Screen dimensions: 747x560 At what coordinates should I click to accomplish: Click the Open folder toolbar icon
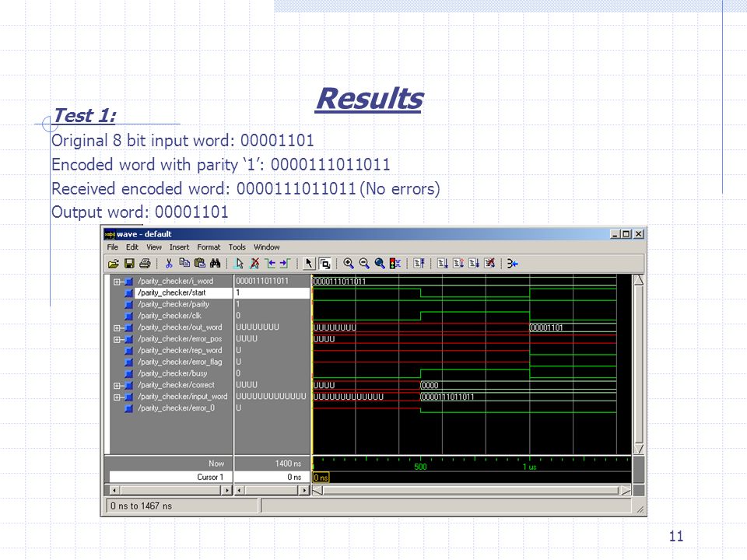[x=114, y=264]
